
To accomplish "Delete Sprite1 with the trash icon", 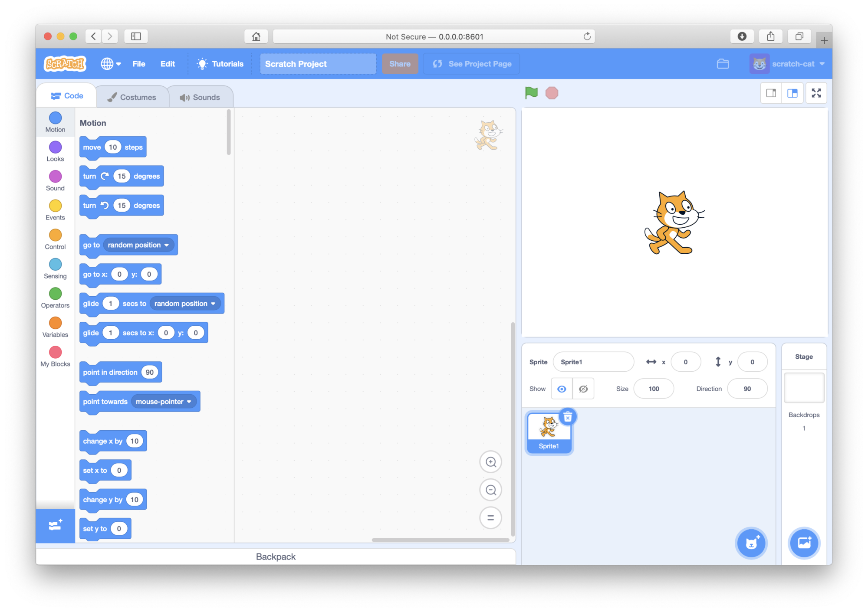I will (x=568, y=417).
